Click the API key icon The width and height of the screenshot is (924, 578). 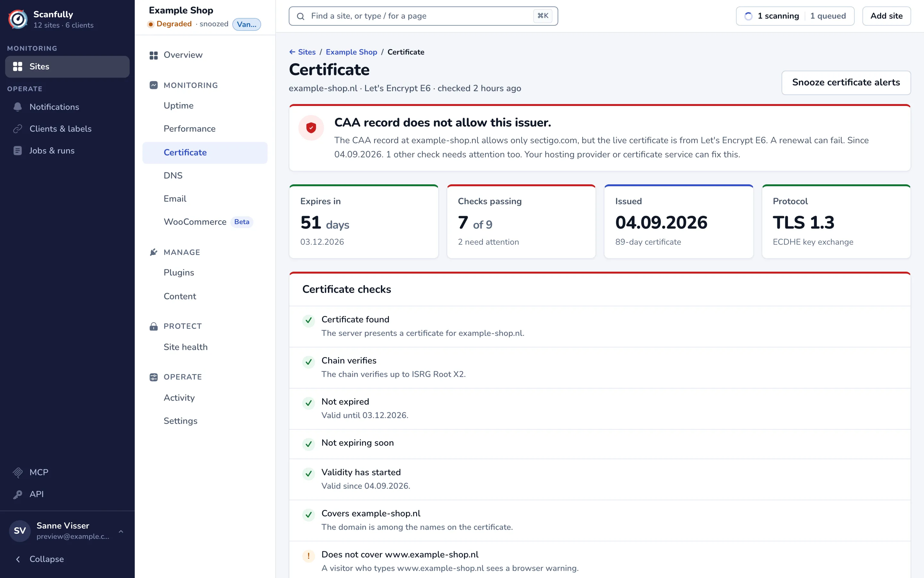pos(18,494)
